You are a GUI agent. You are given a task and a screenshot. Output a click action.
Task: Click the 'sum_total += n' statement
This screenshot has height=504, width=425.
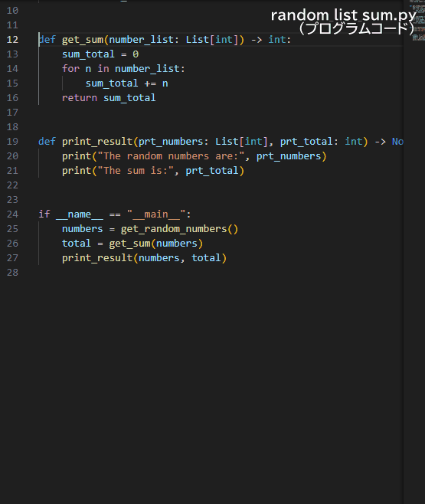[126, 83]
